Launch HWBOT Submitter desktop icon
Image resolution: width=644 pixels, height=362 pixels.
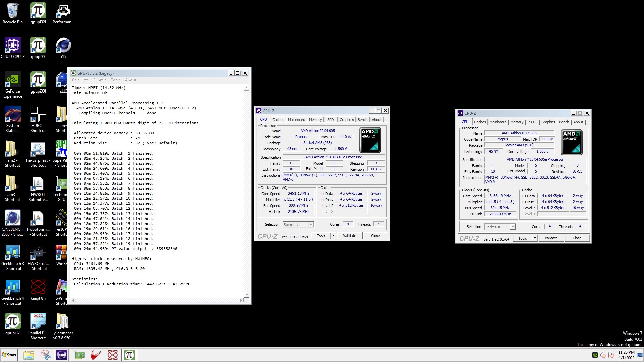38,188
